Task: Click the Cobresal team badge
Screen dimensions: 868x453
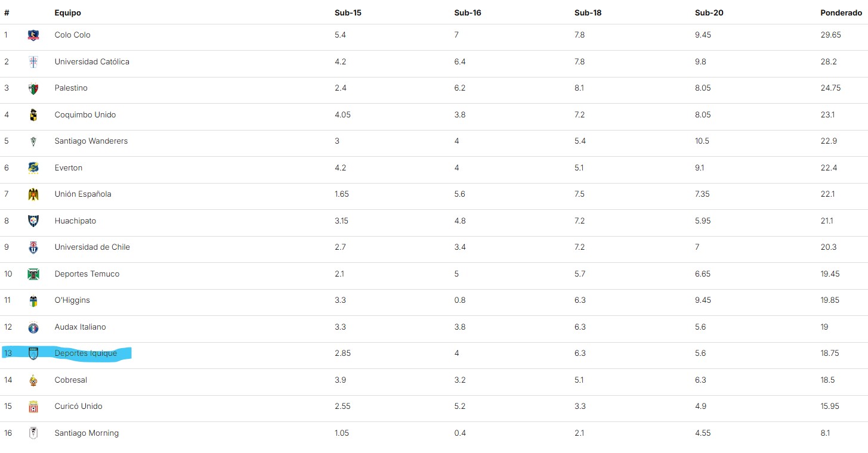Action: coord(33,380)
